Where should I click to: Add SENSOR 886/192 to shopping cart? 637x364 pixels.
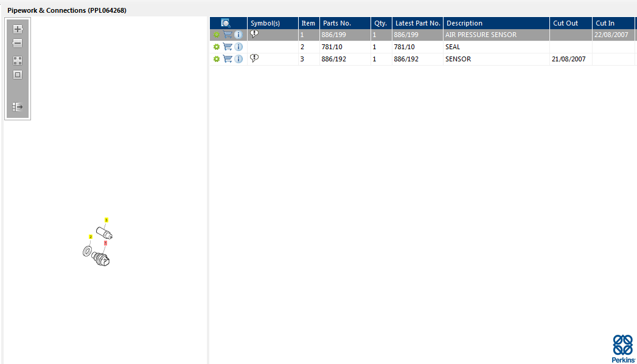click(228, 59)
